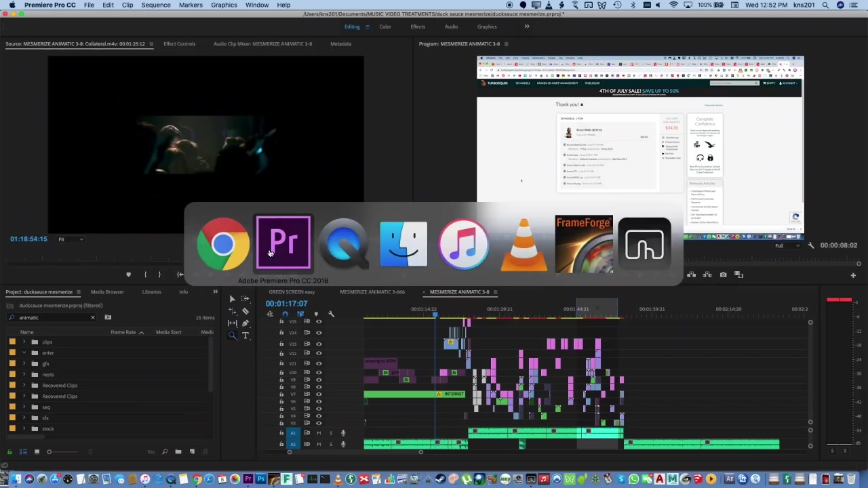Switch to FrameForge in app switcher
The width and height of the screenshot is (868, 488).
point(584,243)
